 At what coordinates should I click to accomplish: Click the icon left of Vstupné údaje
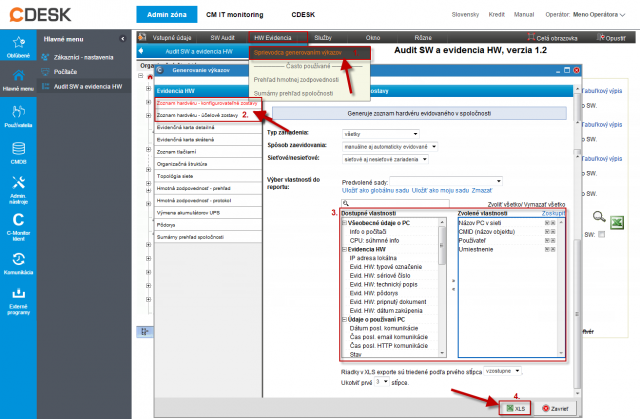pos(142,37)
